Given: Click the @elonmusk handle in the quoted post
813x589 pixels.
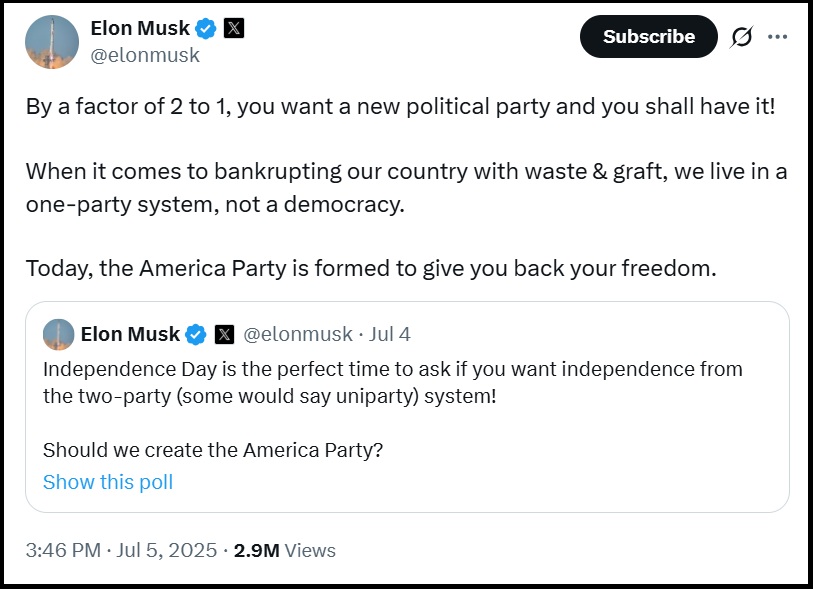Looking at the screenshot, I should (298, 334).
